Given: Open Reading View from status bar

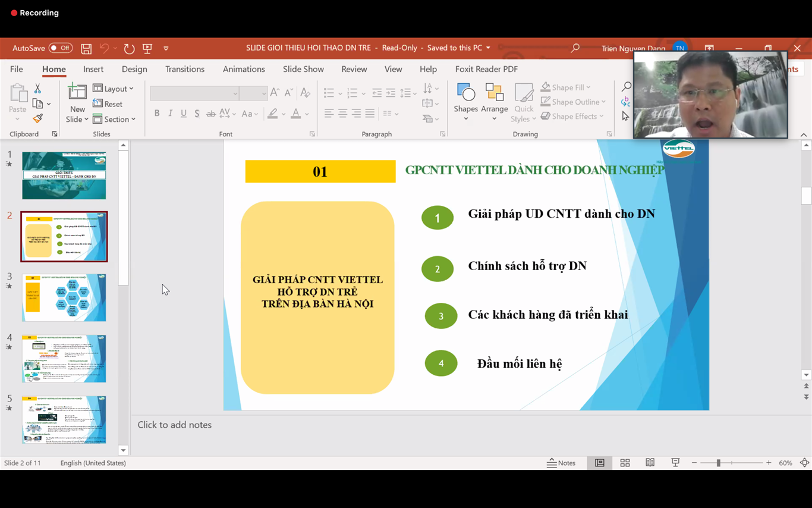Looking at the screenshot, I should coord(650,463).
